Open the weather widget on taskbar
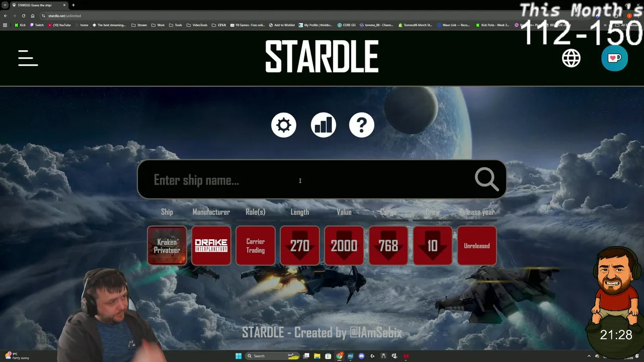 (16, 356)
